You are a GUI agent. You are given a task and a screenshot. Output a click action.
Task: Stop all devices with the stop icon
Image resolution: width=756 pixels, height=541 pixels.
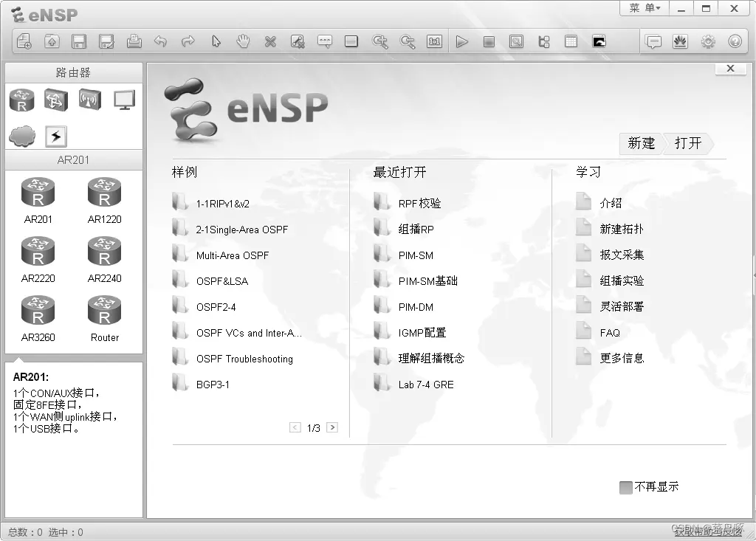(489, 41)
